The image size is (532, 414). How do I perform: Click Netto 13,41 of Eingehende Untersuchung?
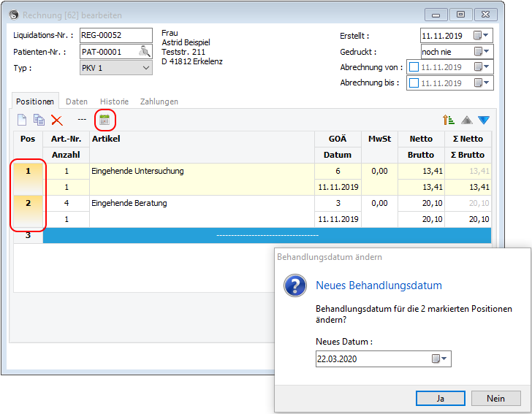[x=422, y=171]
